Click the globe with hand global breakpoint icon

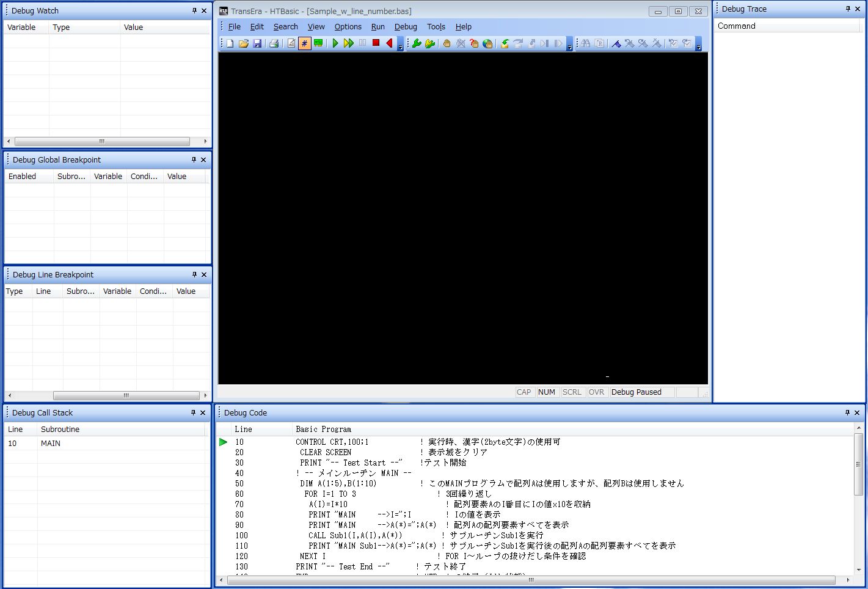pos(487,43)
